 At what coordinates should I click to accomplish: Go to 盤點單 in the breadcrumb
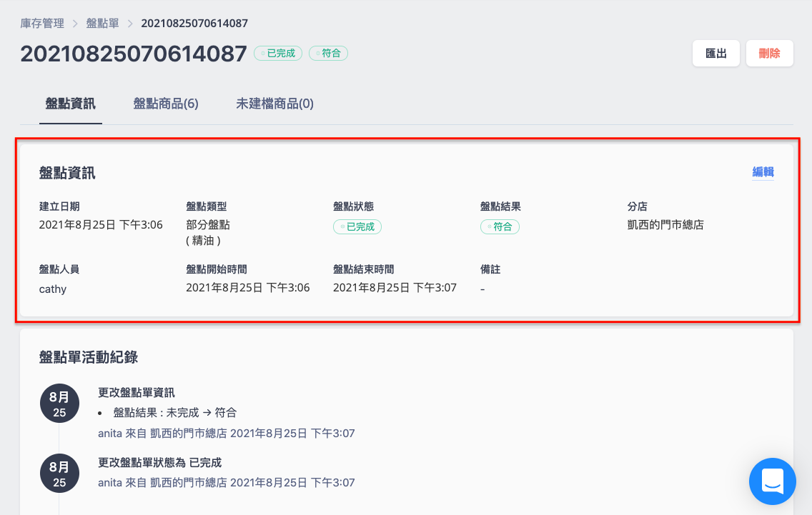pyautogui.click(x=102, y=24)
